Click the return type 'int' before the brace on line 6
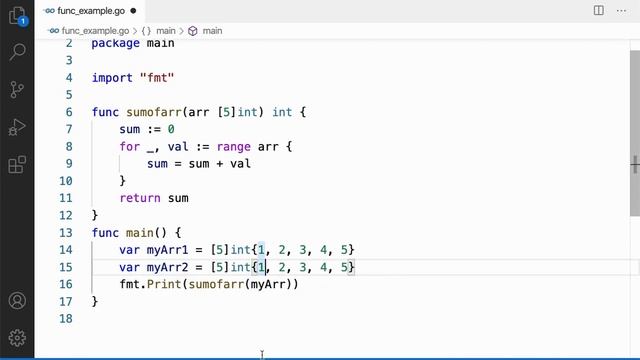640x360 pixels. click(282, 112)
